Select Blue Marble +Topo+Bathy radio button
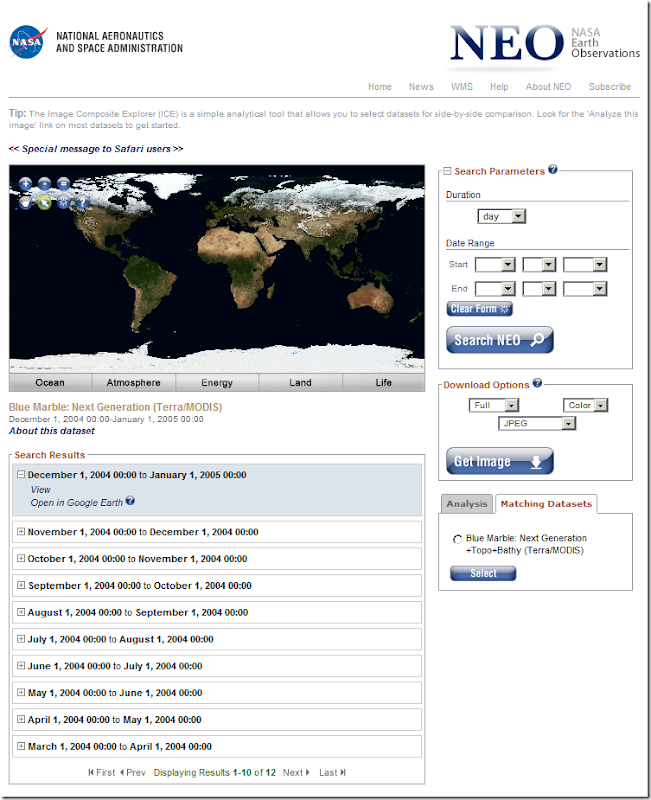The height and width of the screenshot is (800, 651). click(458, 539)
